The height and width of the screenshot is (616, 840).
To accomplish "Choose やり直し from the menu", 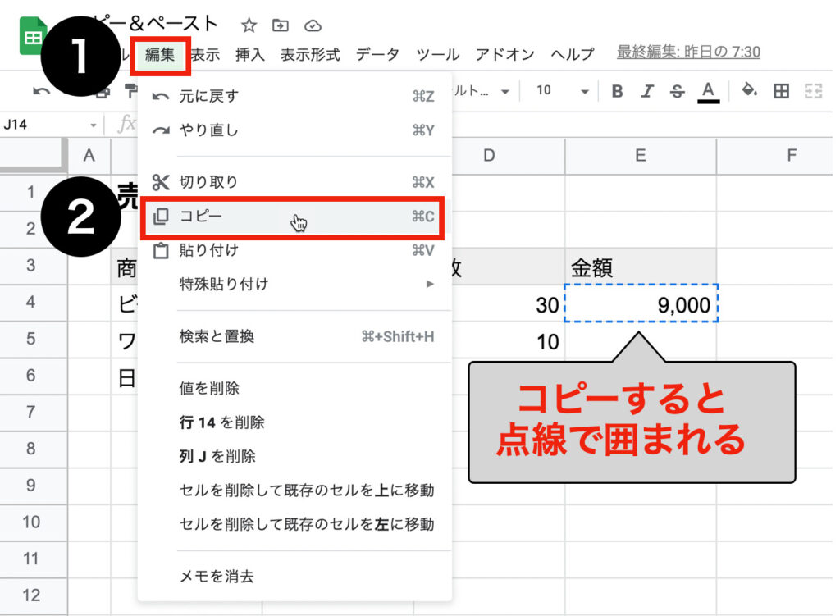I will [294, 130].
